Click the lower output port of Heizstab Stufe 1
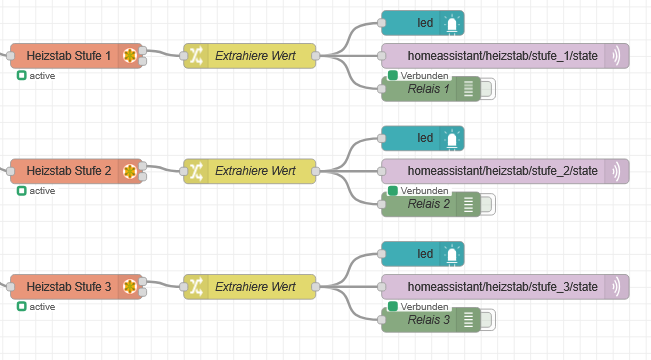The image size is (651, 360). pyautogui.click(x=142, y=61)
